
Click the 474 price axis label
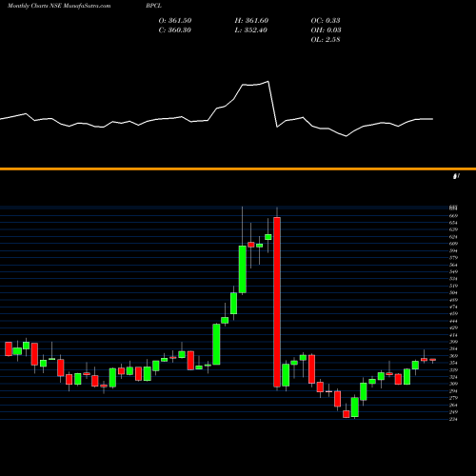click(x=453, y=307)
